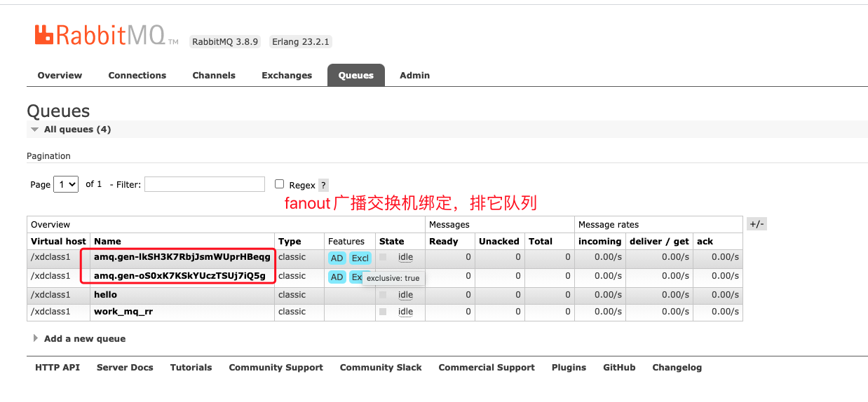868x402 pixels.
Task: Sort by incoming rate column
Action: [x=600, y=241]
